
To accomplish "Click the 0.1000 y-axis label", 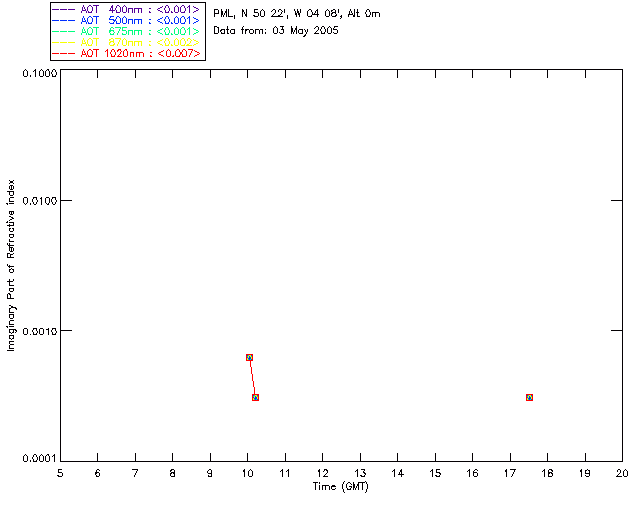I will pyautogui.click(x=40, y=73).
